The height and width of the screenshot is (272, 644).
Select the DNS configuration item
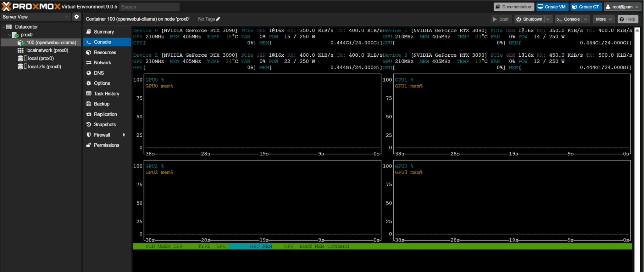(x=99, y=73)
